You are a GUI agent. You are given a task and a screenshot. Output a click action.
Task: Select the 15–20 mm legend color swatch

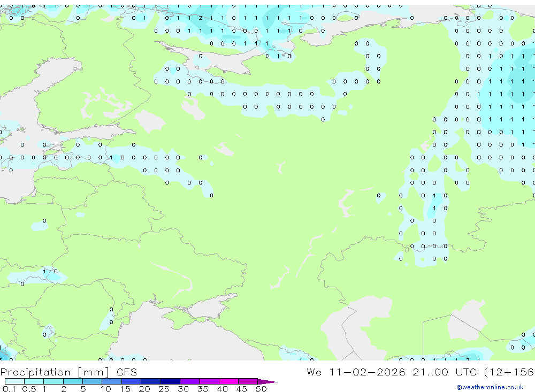tap(131, 381)
